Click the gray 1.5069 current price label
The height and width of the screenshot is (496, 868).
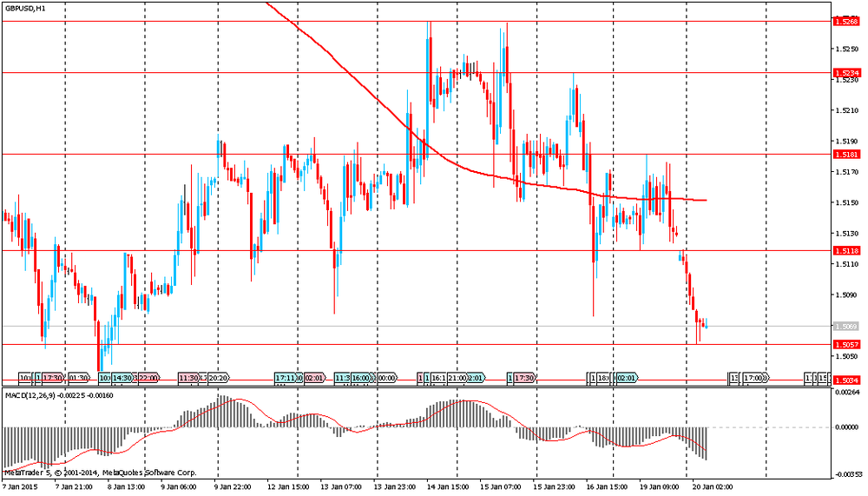pos(845,327)
